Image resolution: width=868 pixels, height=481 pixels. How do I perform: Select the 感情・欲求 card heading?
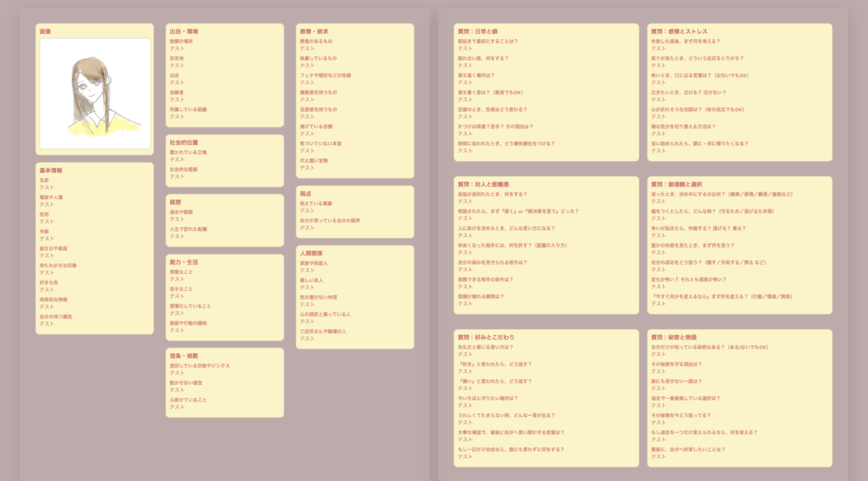click(314, 31)
